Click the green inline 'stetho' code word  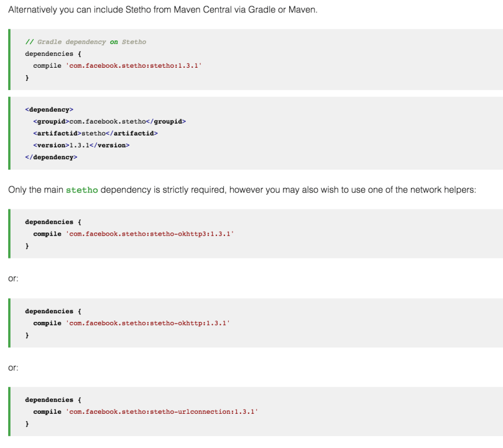[x=81, y=190]
